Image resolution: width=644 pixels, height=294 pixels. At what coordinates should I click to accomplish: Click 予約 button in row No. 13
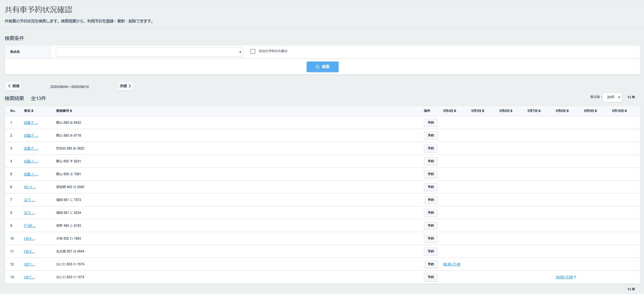click(x=431, y=277)
